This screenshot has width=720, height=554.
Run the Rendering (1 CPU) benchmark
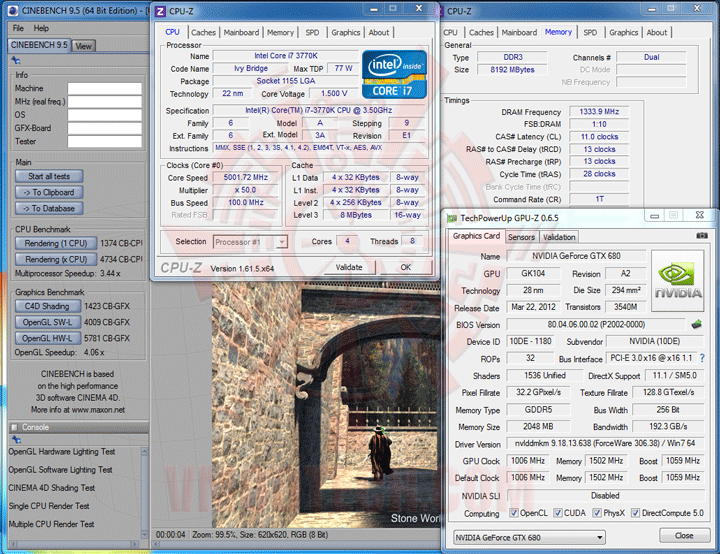click(x=56, y=243)
